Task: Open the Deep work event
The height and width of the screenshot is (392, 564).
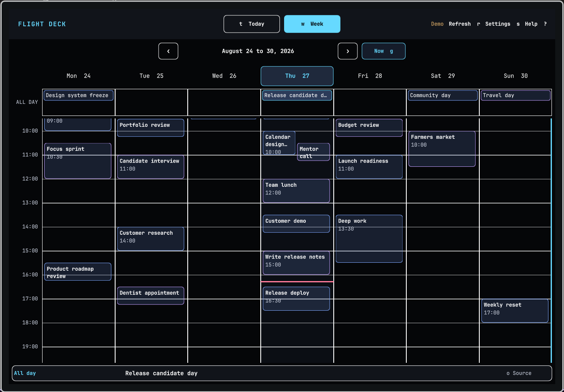Action: click(369, 239)
